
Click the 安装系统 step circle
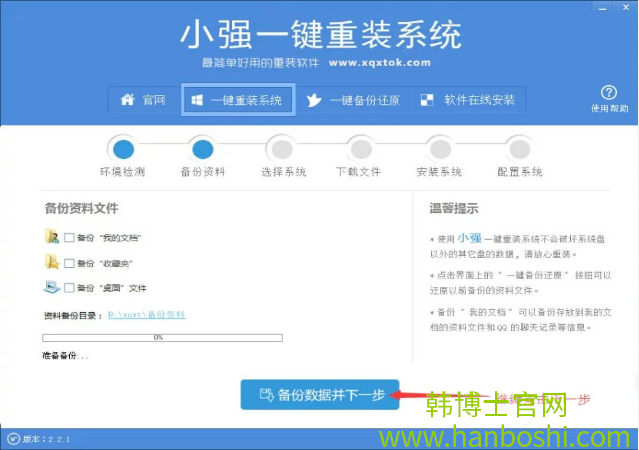(x=440, y=149)
